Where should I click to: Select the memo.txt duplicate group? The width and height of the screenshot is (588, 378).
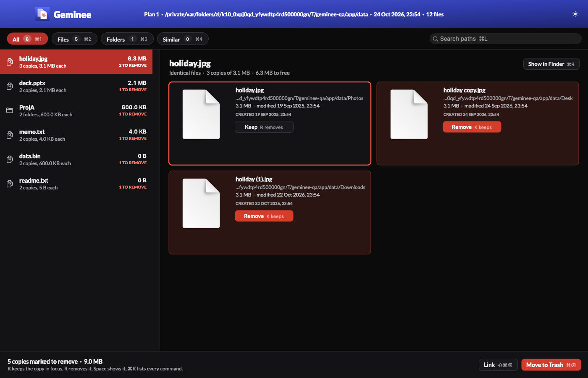76,135
